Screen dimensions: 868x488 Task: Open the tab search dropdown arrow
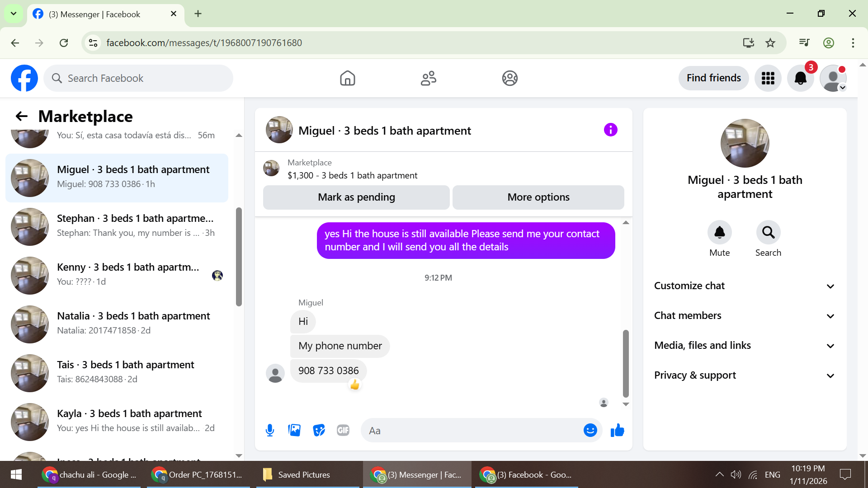[14, 14]
